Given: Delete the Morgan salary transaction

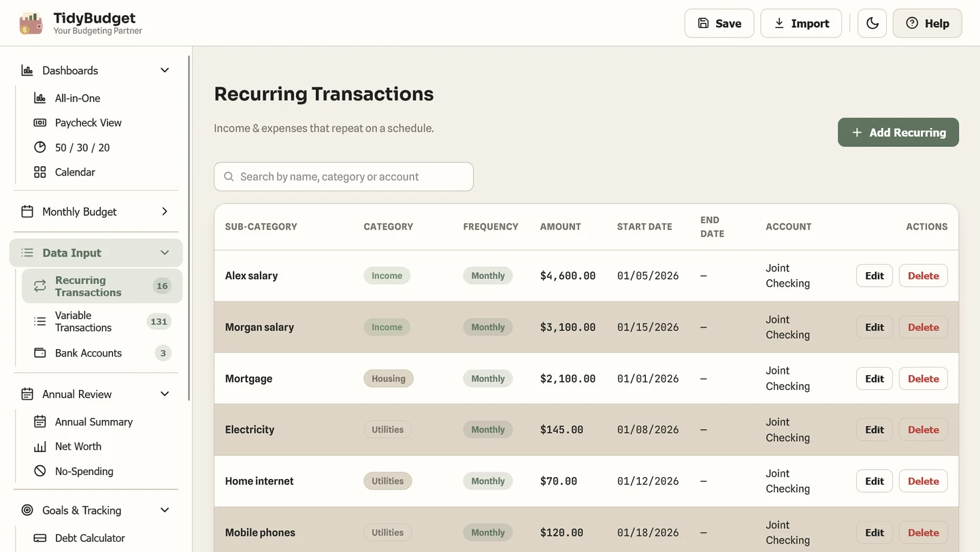Looking at the screenshot, I should coord(924,327).
